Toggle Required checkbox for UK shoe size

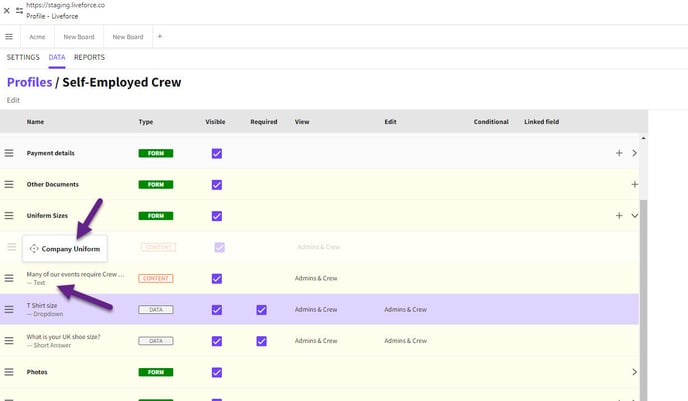(x=262, y=341)
